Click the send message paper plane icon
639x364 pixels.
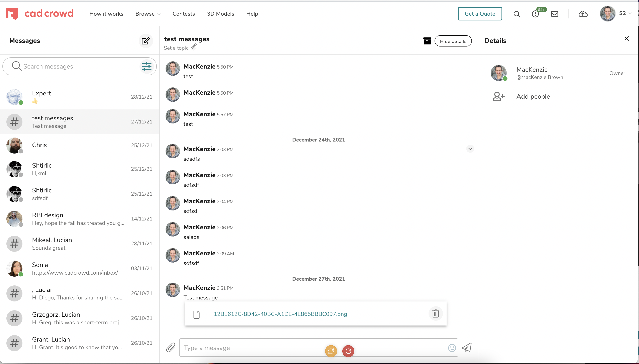tap(467, 347)
